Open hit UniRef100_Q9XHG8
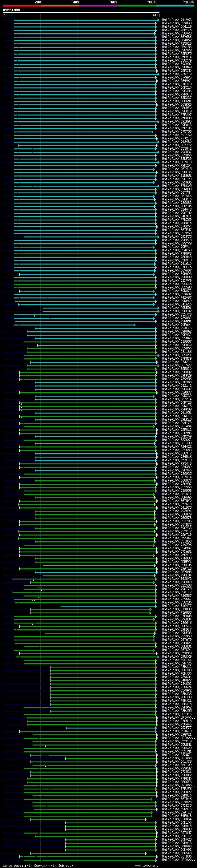This screenshot has width=197, height=868. 177,23
